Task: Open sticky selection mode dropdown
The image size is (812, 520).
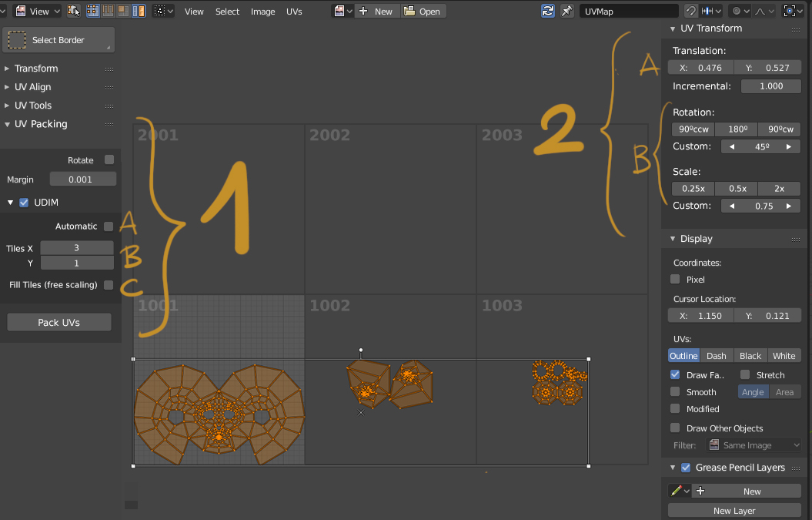Action: tap(164, 11)
